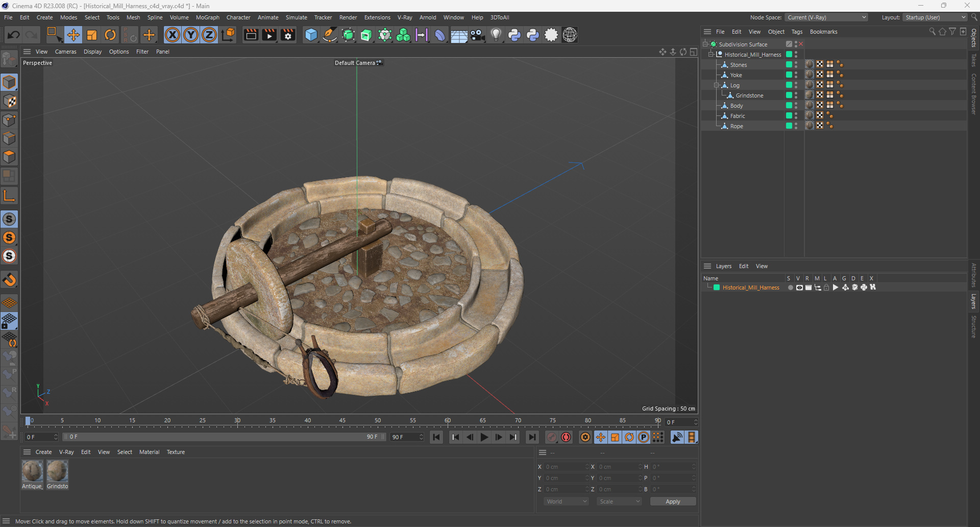The width and height of the screenshot is (980, 527).
Task: Select the Rope object in tree
Action: pyautogui.click(x=737, y=126)
